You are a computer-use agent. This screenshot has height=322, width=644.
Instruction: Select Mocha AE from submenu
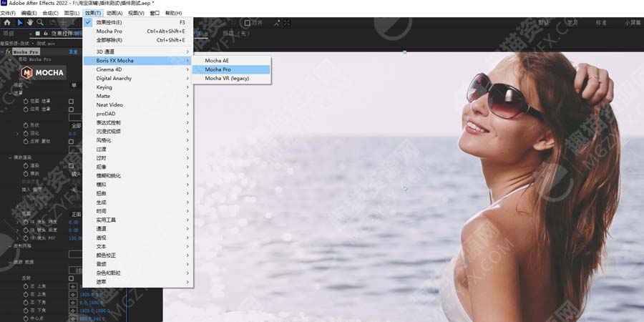point(231,61)
